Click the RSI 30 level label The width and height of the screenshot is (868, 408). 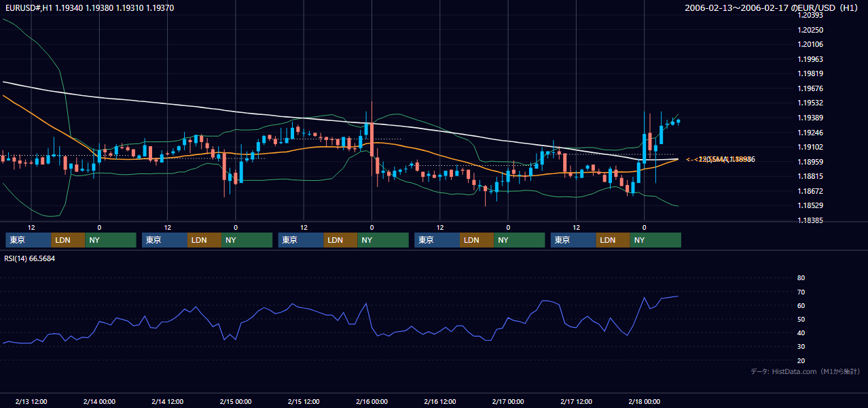(801, 347)
